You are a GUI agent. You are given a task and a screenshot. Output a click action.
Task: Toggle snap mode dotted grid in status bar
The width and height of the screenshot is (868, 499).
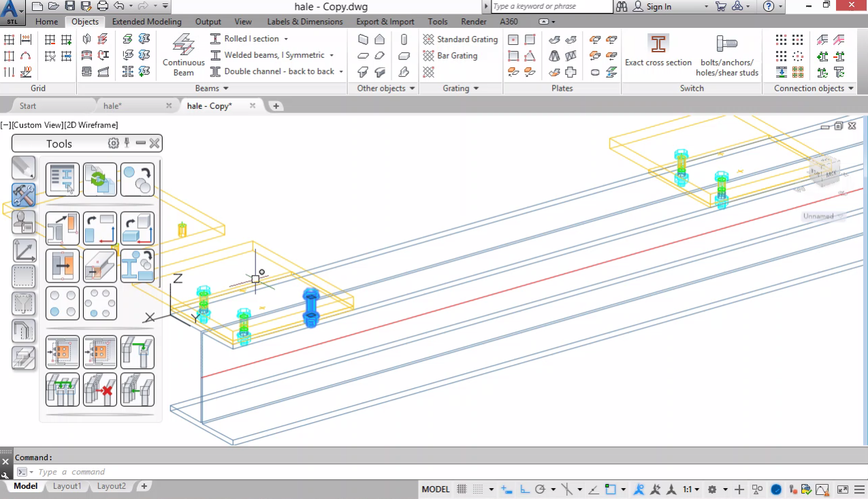(x=478, y=489)
